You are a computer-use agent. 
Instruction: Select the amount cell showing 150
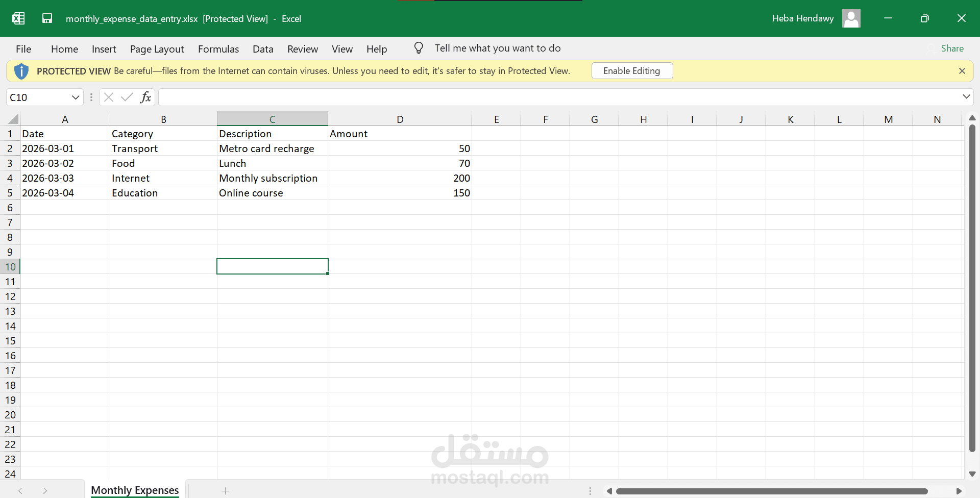tap(400, 193)
